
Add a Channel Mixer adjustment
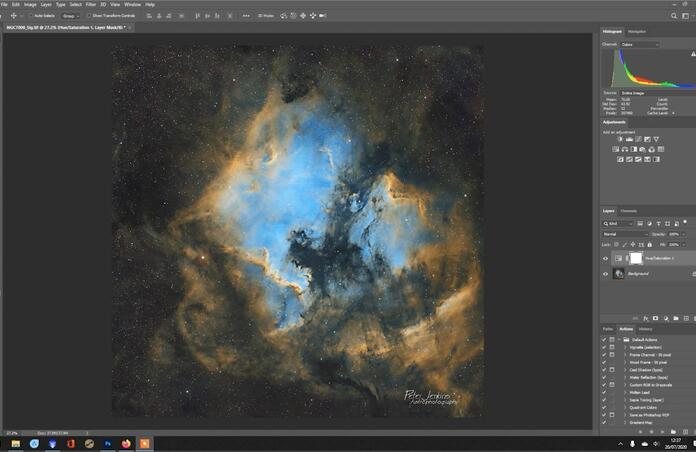652,149
